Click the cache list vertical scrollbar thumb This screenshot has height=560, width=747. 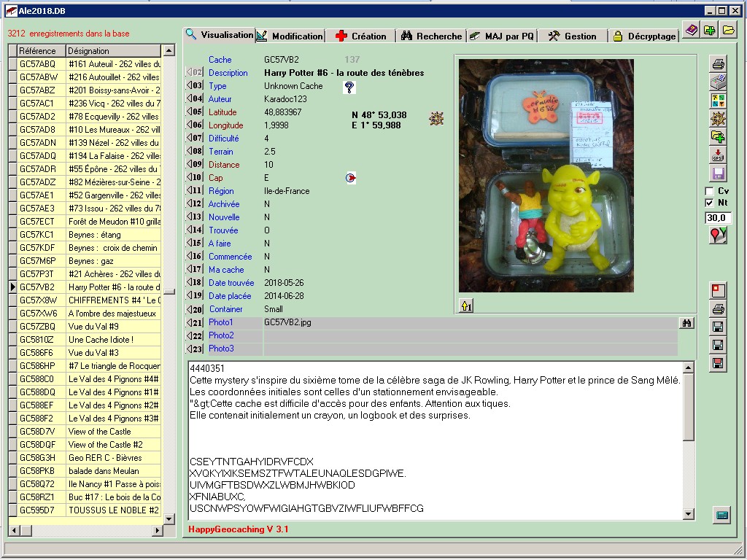(169, 292)
